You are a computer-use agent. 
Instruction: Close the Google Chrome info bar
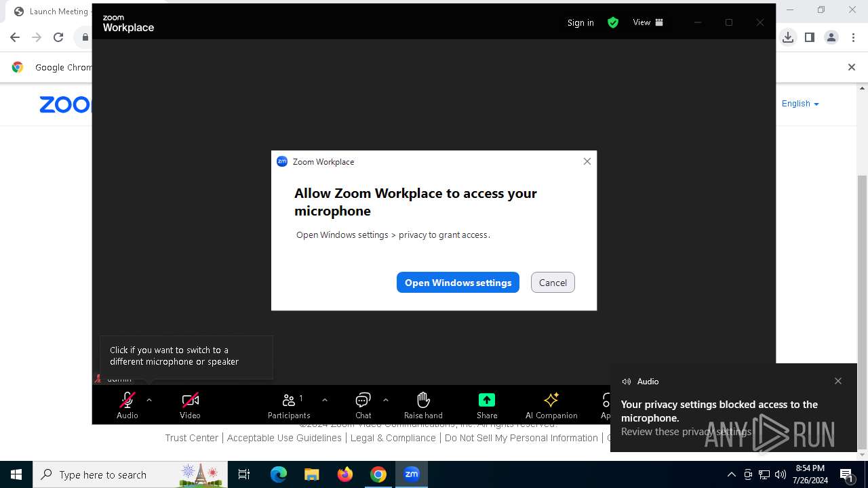coord(852,67)
